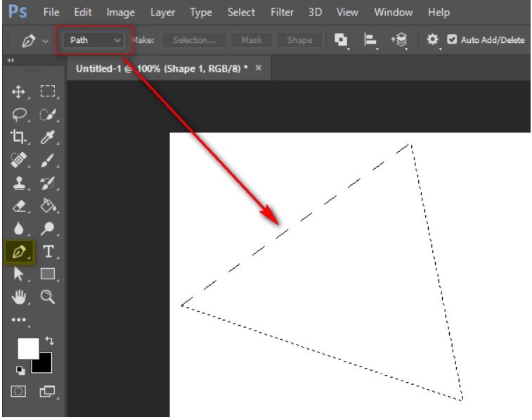
Task: Open Path alignment options
Action: click(x=370, y=39)
